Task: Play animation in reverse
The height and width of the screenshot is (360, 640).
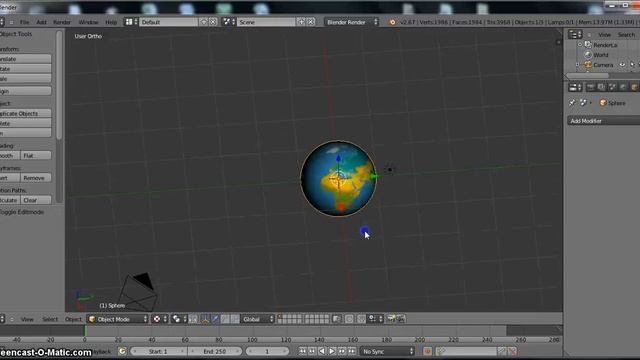Action: pyautogui.click(x=322, y=351)
